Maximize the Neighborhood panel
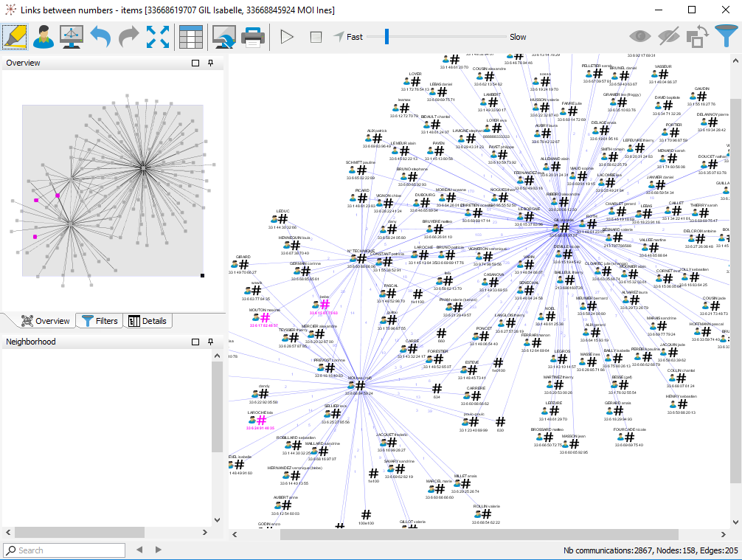The height and width of the screenshot is (560, 742). tap(195, 342)
